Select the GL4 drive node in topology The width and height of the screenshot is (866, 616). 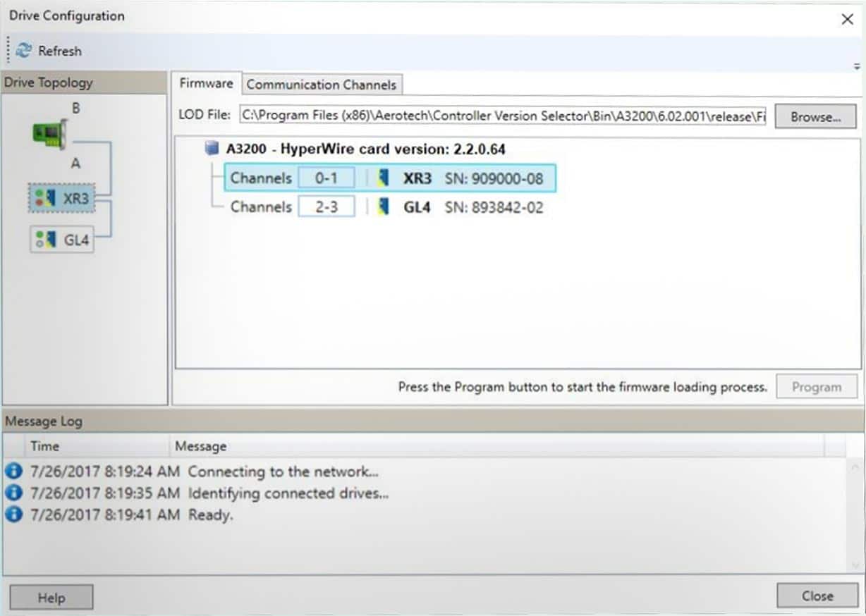coord(62,240)
